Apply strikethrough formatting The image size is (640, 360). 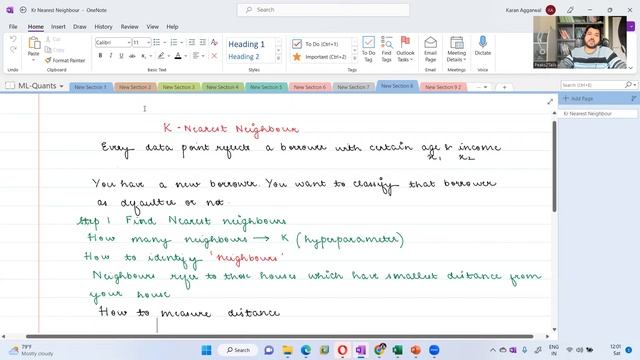pos(132,56)
